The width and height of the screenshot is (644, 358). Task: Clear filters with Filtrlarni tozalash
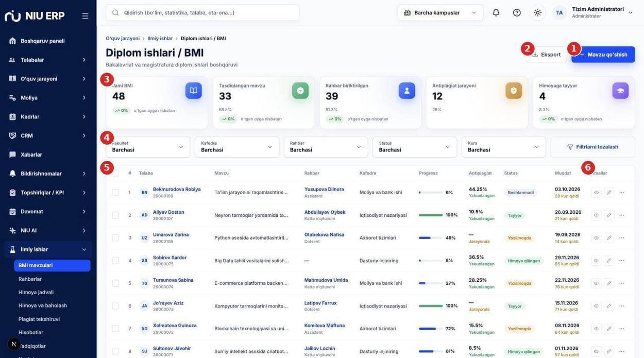pyautogui.click(x=593, y=147)
